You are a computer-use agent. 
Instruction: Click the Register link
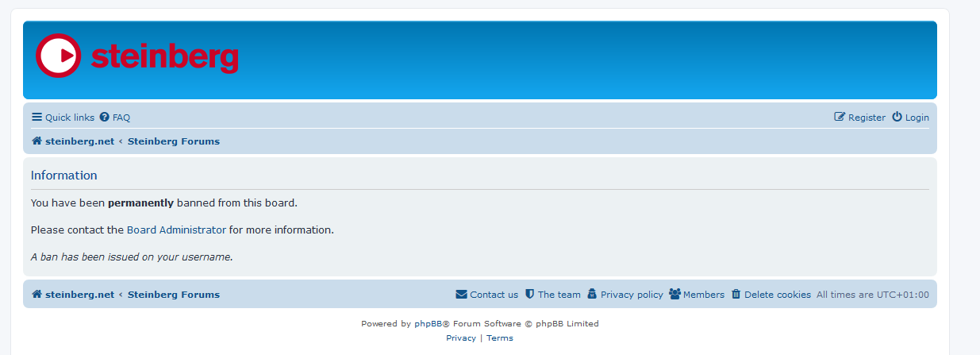pos(859,118)
